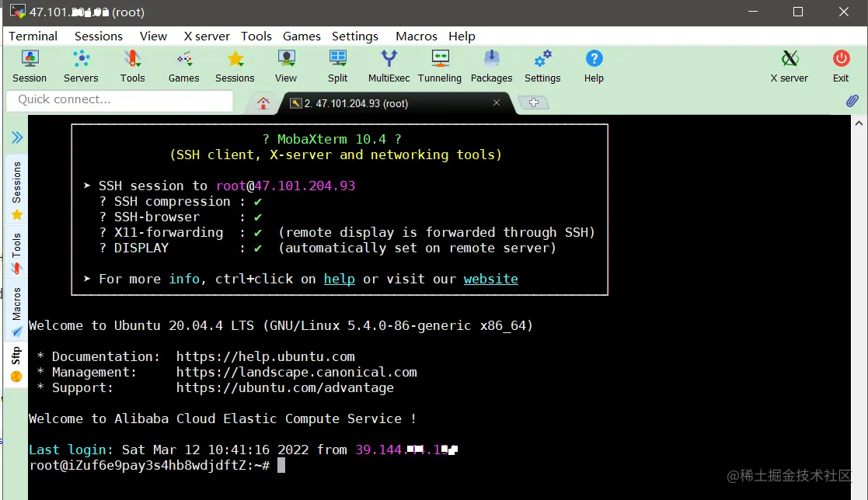Screen dimensions: 868x500
Task: Focus the Quick connect input field
Action: (x=120, y=100)
